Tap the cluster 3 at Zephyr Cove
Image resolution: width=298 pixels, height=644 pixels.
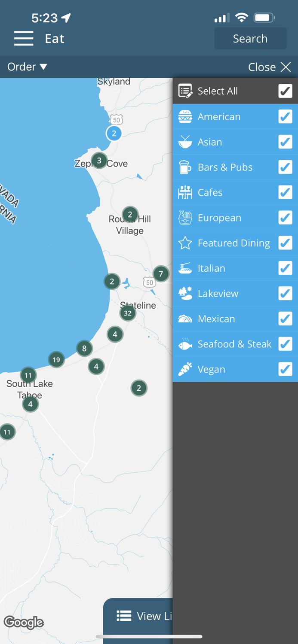click(99, 161)
